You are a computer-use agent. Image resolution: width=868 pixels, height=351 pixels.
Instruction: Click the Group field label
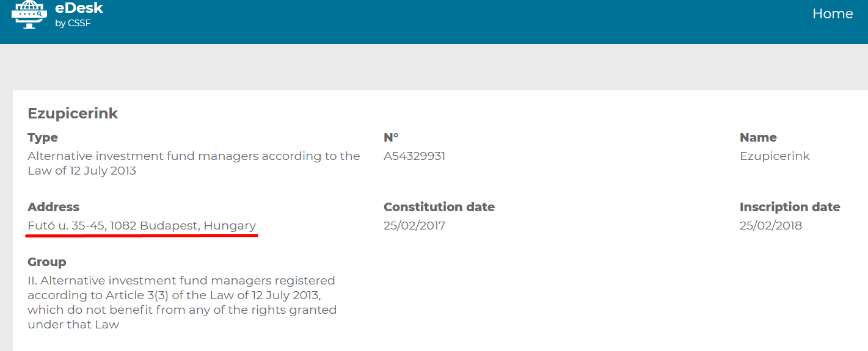click(46, 262)
